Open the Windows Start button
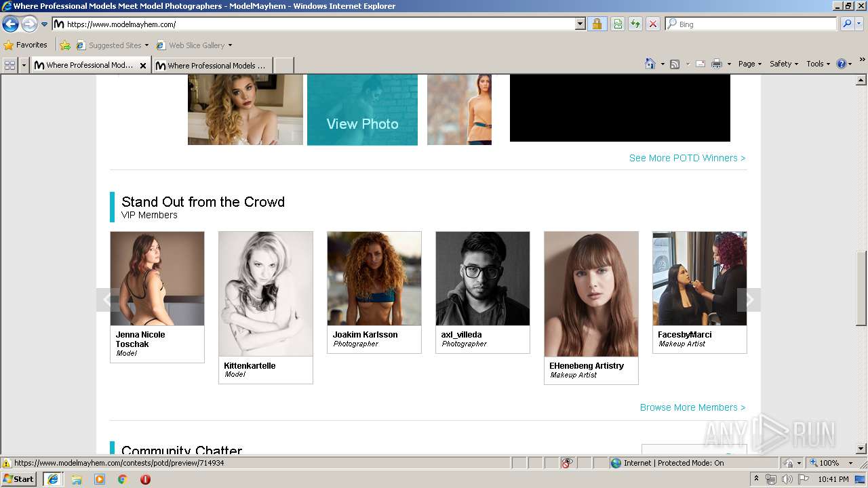Screen dimensions: 868x488 (19, 479)
